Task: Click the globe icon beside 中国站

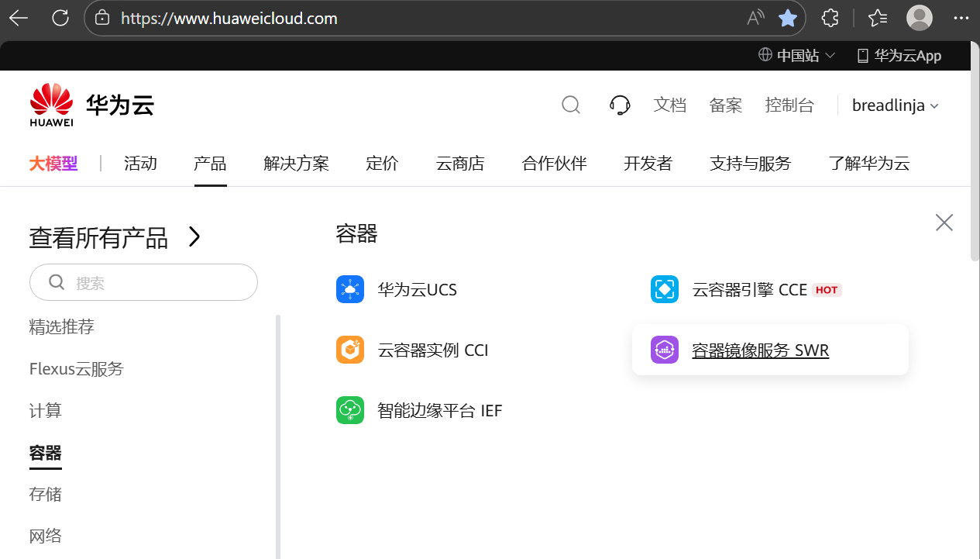Action: pos(765,55)
